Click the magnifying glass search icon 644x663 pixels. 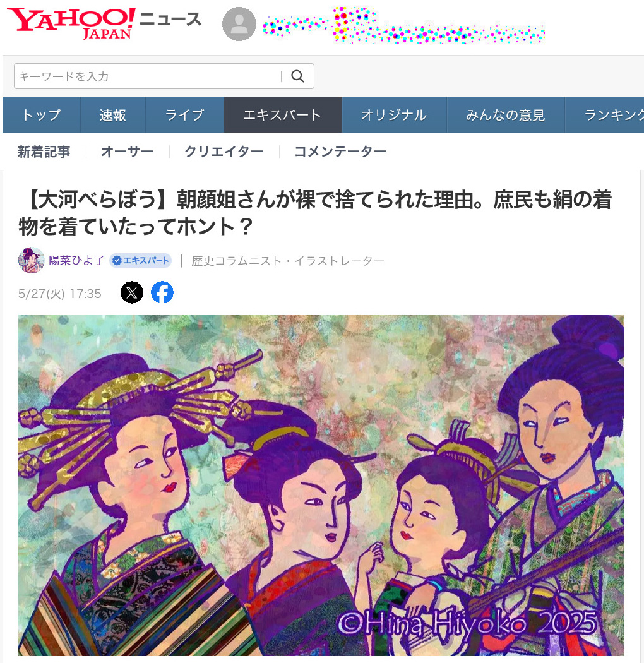click(297, 76)
